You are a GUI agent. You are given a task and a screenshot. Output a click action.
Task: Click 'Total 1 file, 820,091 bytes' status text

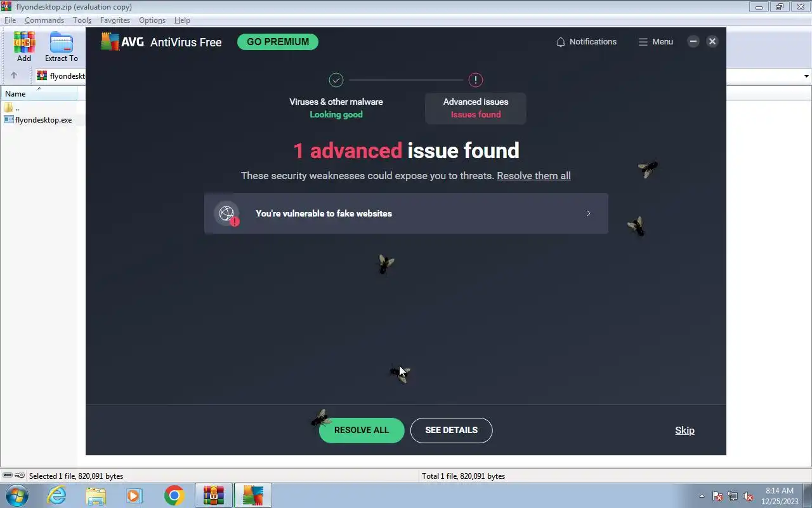[x=463, y=476]
